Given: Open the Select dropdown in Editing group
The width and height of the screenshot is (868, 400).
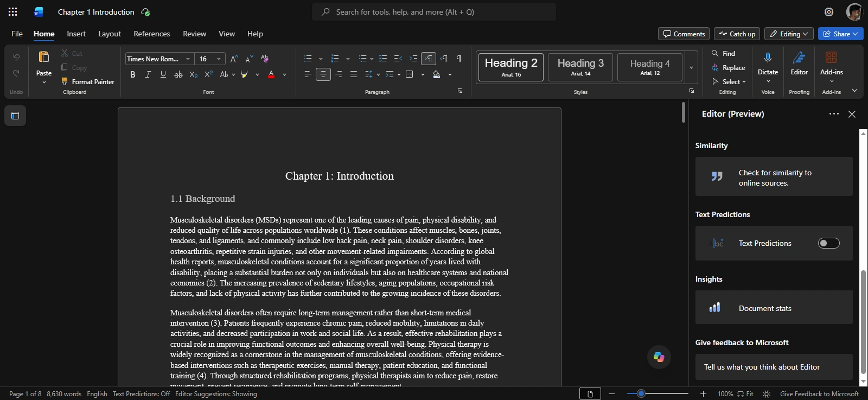Looking at the screenshot, I should tap(729, 82).
